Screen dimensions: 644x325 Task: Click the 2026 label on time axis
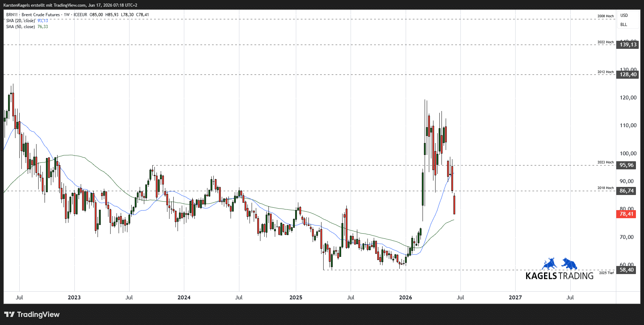coord(406,298)
